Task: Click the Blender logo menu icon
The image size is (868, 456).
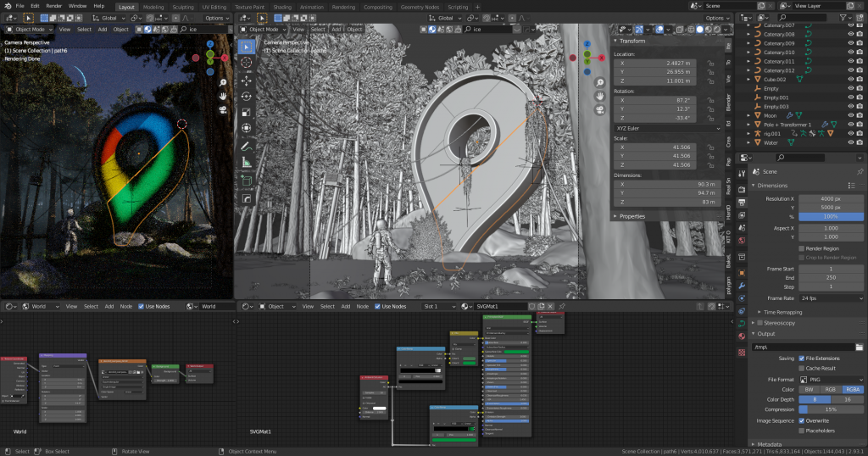Action: coord(7,6)
